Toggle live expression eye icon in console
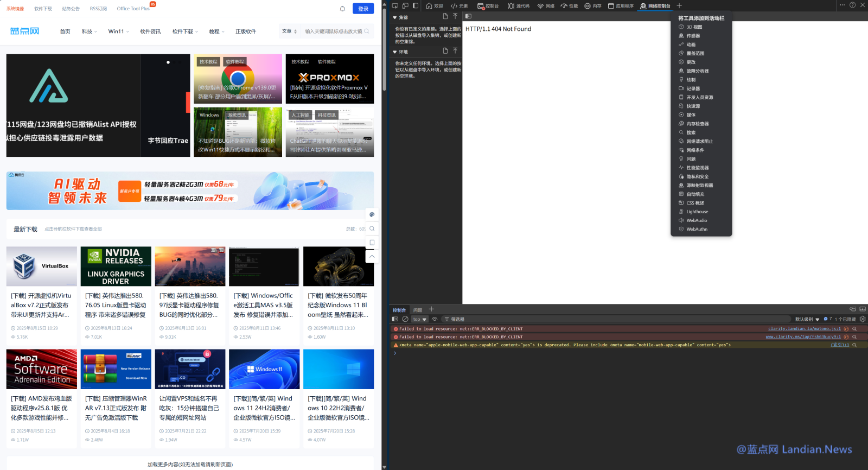868x470 pixels. click(435, 319)
